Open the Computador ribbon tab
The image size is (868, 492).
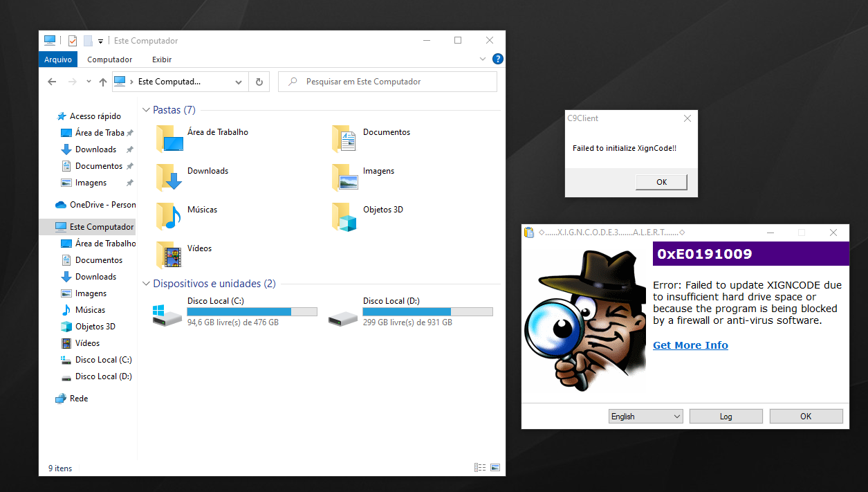[x=109, y=60]
